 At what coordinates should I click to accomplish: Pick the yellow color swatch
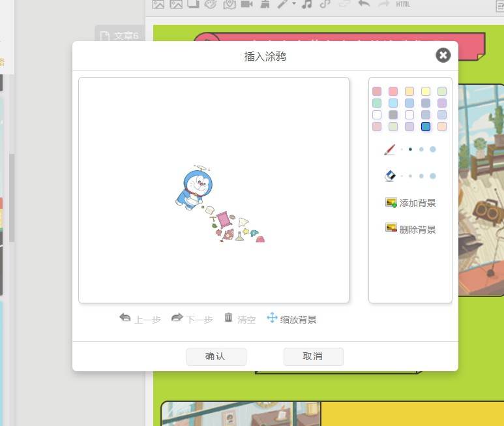tap(426, 91)
